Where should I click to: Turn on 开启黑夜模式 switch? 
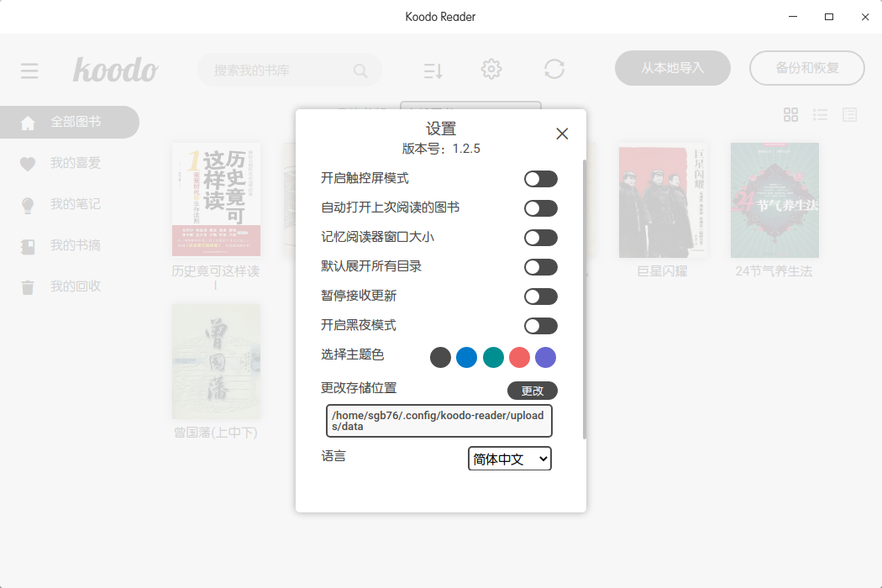pyautogui.click(x=540, y=326)
